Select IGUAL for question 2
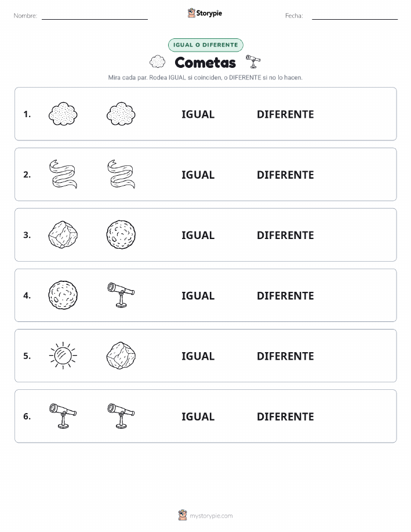 tap(198, 175)
